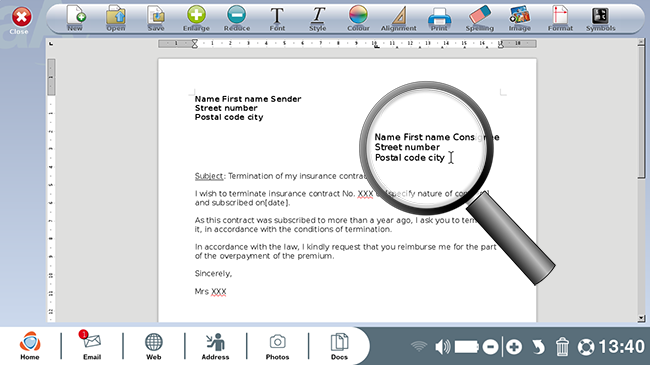Save the current document

156,19
